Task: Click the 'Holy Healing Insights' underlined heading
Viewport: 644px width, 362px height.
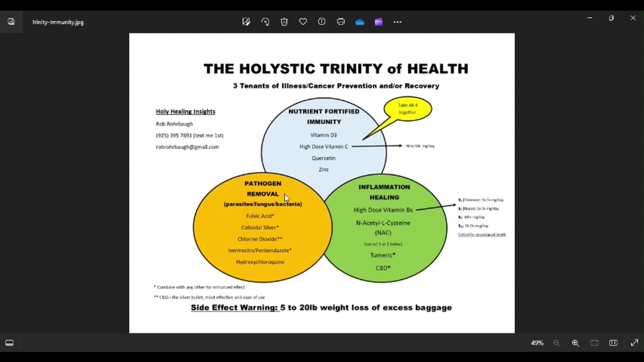Action: (186, 112)
